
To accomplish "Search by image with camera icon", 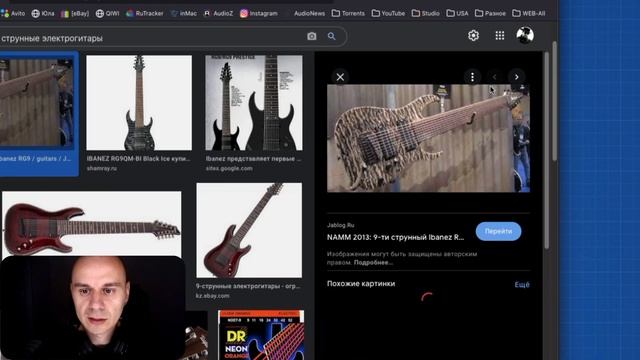I will click(x=311, y=36).
